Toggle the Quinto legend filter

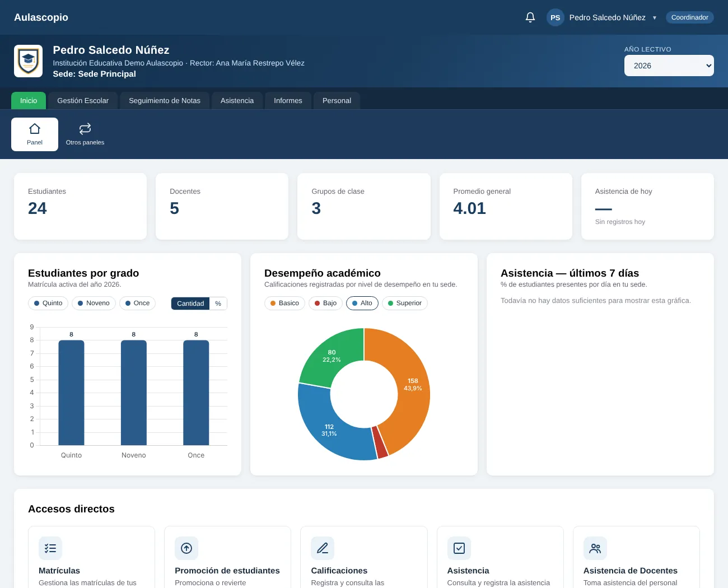click(x=48, y=303)
